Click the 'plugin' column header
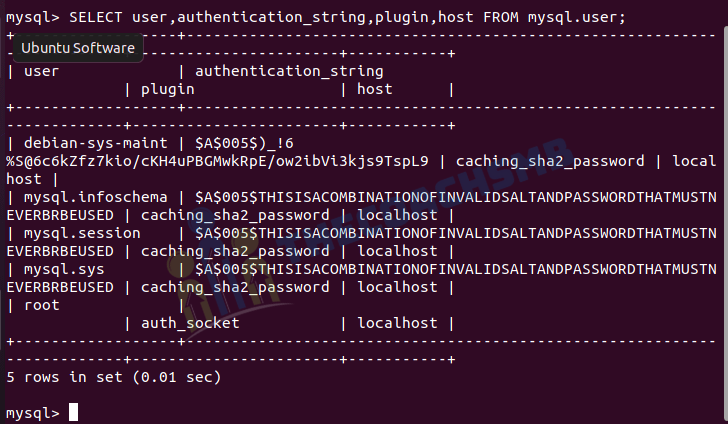The image size is (728, 426). [x=168, y=90]
